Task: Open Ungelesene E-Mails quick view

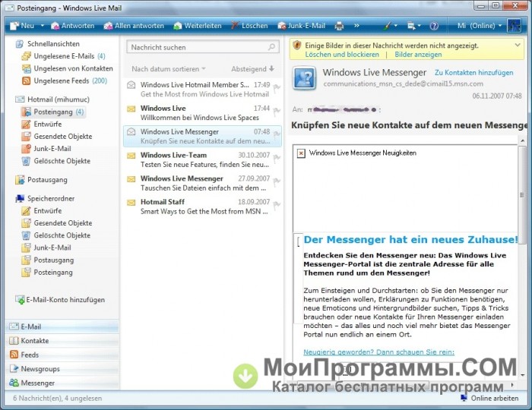Action: click(x=64, y=56)
